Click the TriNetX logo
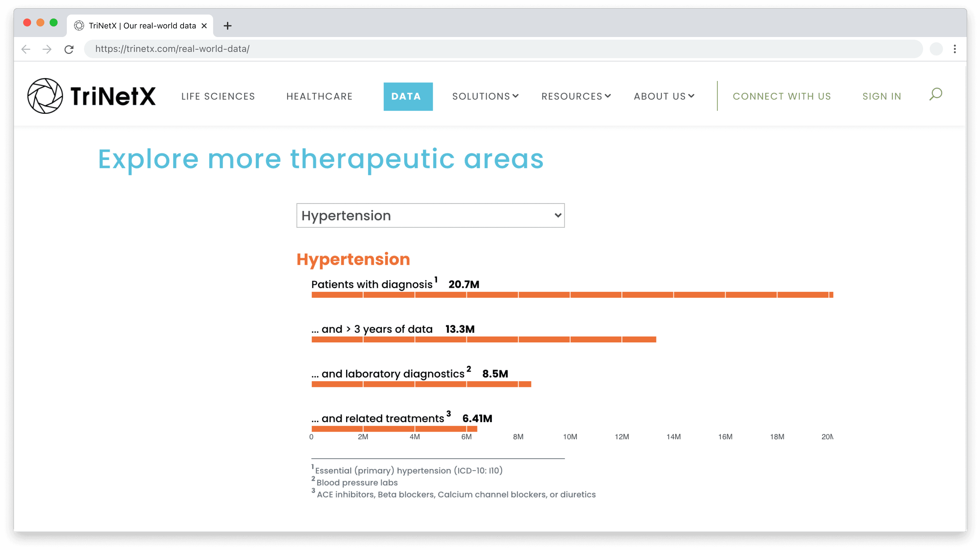This screenshot has height=550, width=980. (x=91, y=96)
